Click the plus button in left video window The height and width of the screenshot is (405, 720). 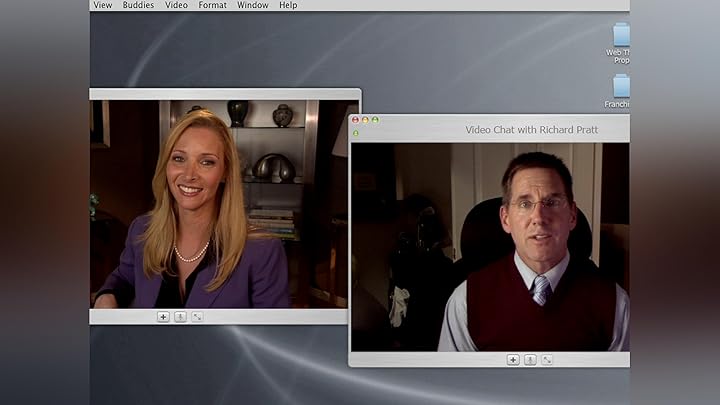pyautogui.click(x=163, y=317)
